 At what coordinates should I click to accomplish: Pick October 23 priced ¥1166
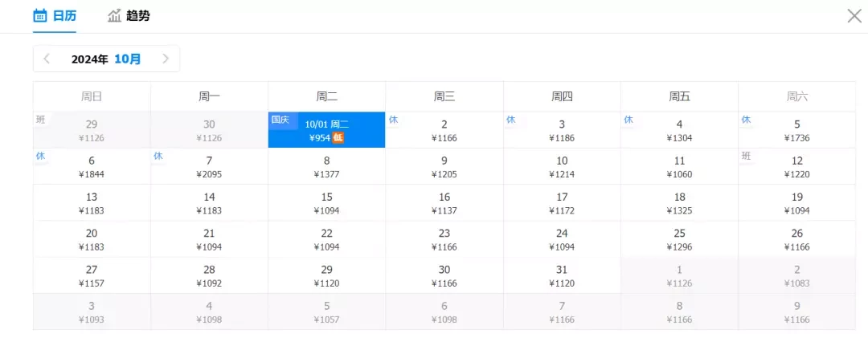444,239
